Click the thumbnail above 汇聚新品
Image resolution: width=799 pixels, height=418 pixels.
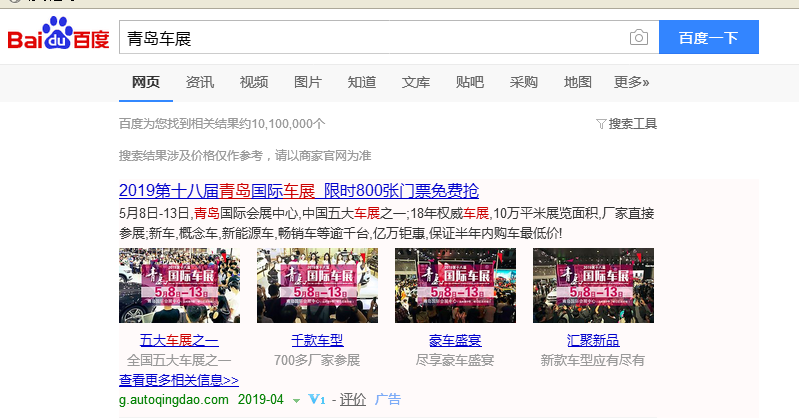click(x=593, y=285)
